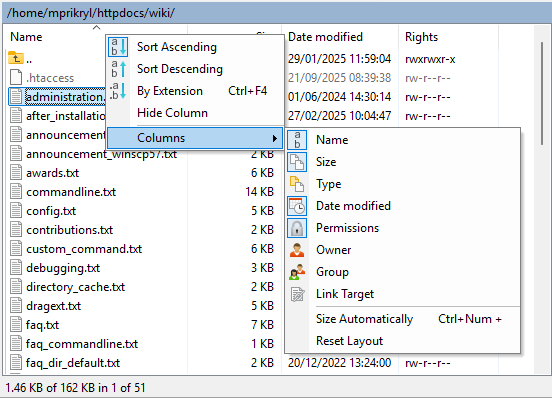Click the By Extension sort icon
The width and height of the screenshot is (552, 398).
[118, 91]
